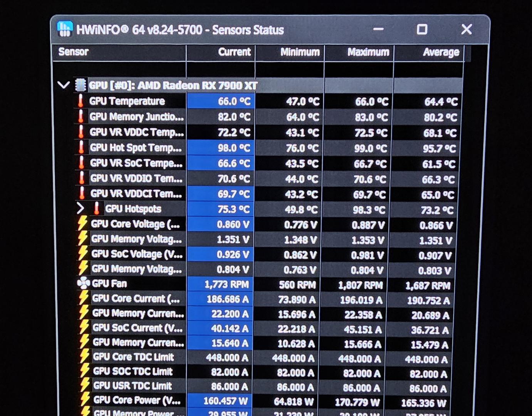532x416 pixels.
Task: Click maximum value 1,807 RPM of GPU Fan
Action: click(x=361, y=285)
